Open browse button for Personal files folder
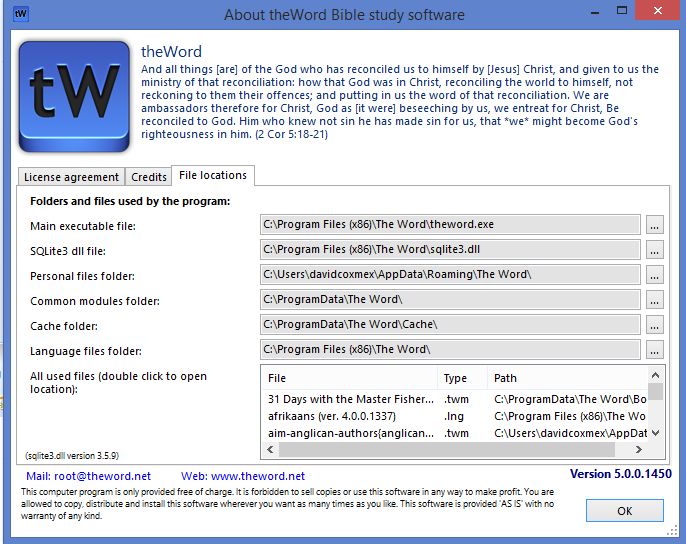This screenshot has height=544, width=686. point(654,274)
